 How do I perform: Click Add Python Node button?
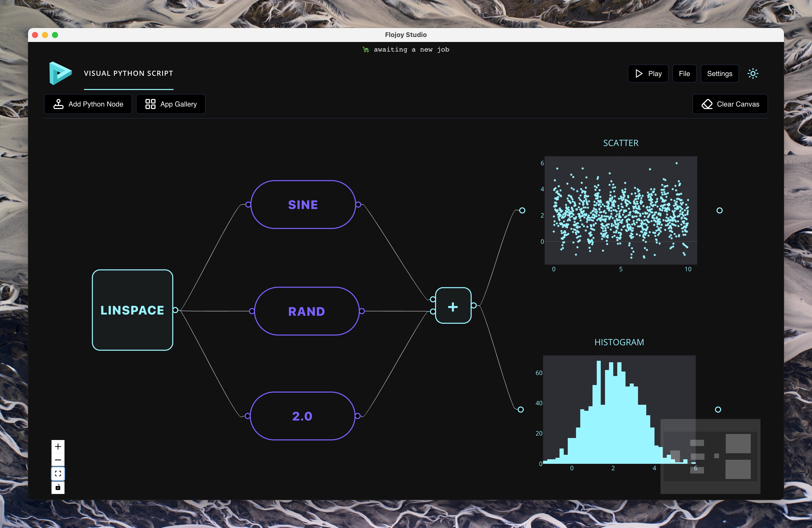click(x=88, y=104)
